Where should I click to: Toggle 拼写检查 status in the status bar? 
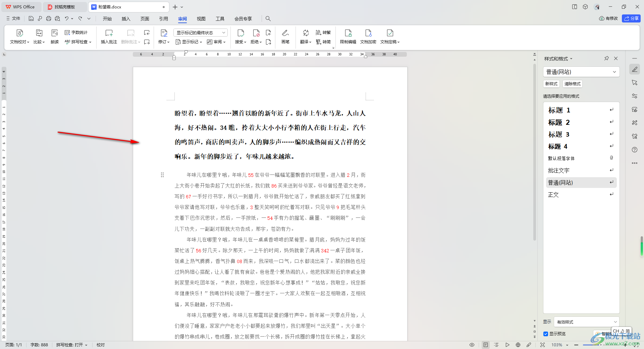[x=71, y=345]
